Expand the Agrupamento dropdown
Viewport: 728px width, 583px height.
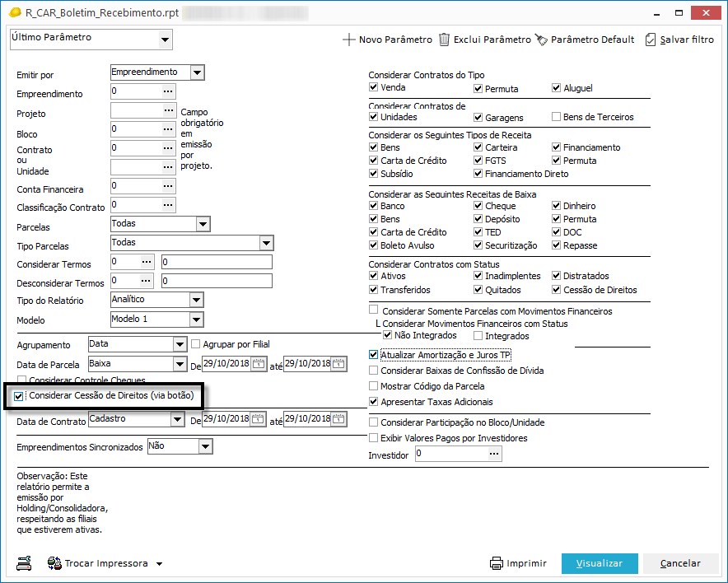180,344
